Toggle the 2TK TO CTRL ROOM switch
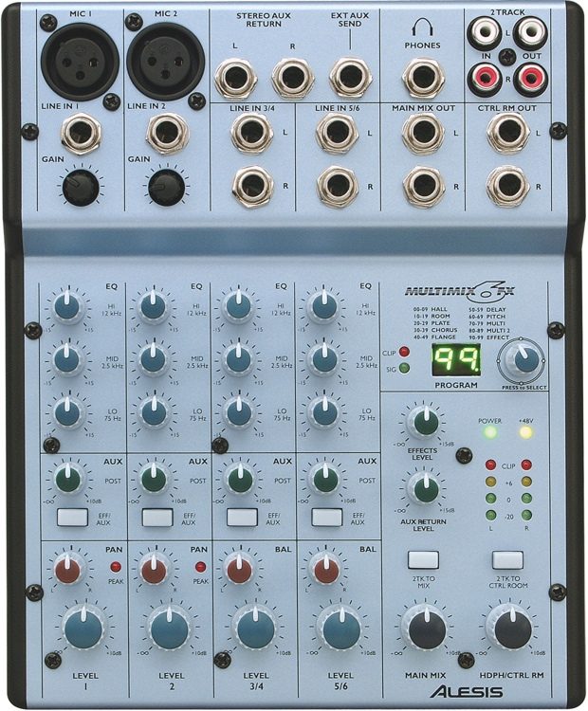Image resolution: width=588 pixels, height=711 pixels. pyautogui.click(x=507, y=560)
